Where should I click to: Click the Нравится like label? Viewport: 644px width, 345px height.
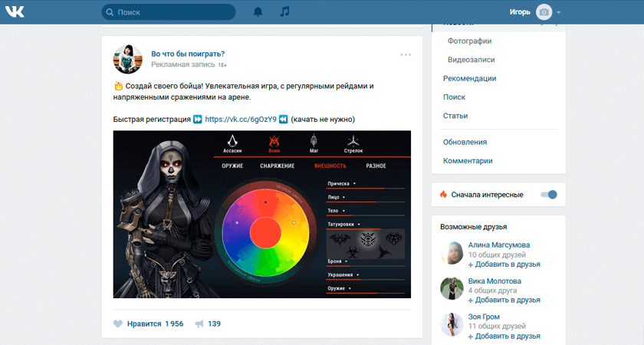(144, 324)
